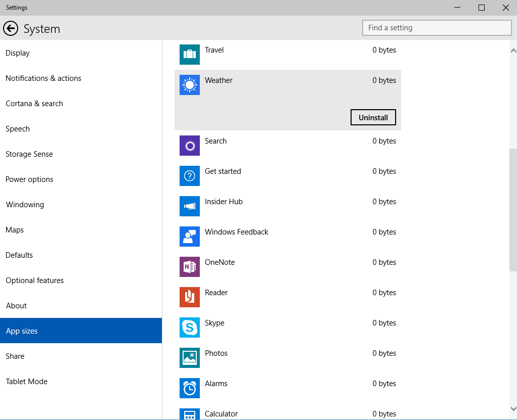Go back using the back arrow
Screen dimensions: 517x420
[11, 28]
